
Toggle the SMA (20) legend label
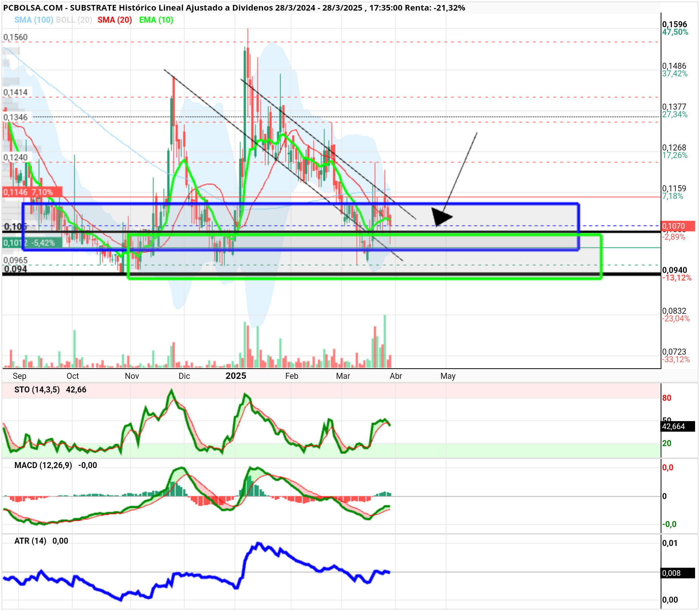[x=115, y=20]
